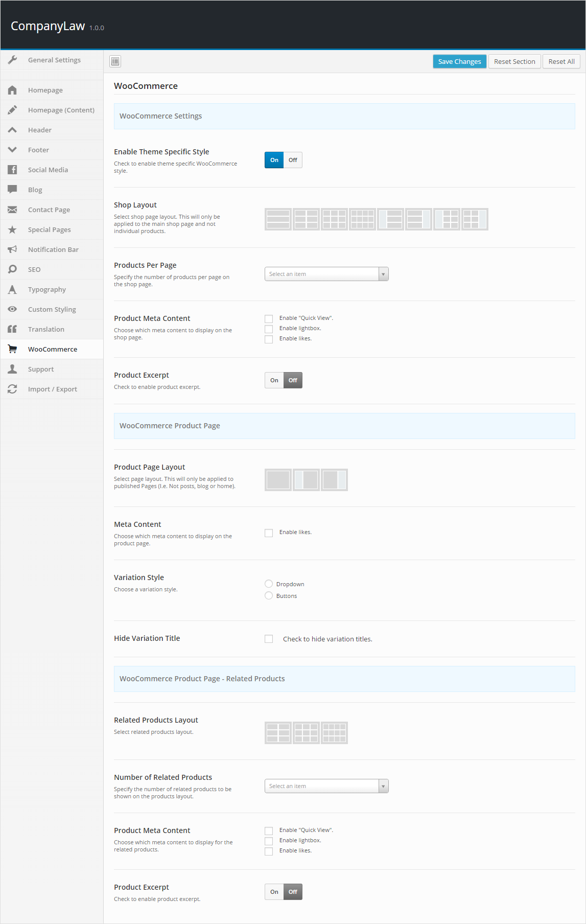Open the Products Per Page dropdown
Screen dimensions: 586x924
[x=326, y=274]
